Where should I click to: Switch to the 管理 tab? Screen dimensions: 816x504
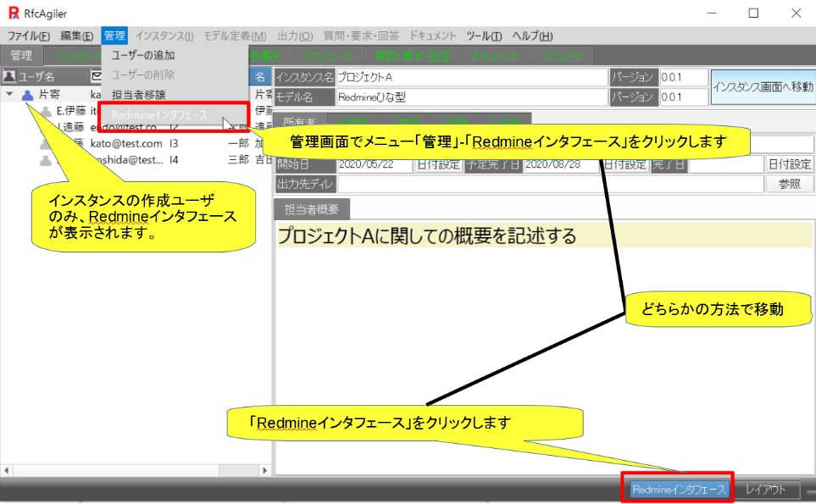(21, 56)
